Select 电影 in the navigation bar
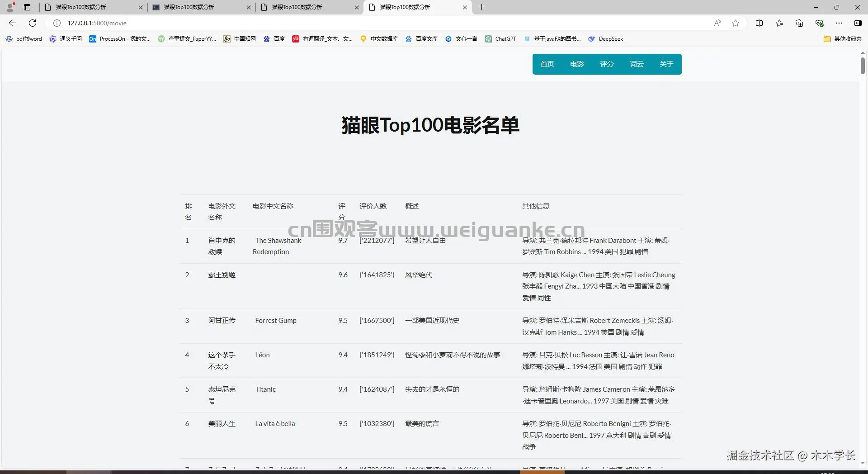868x474 pixels. [x=577, y=64]
